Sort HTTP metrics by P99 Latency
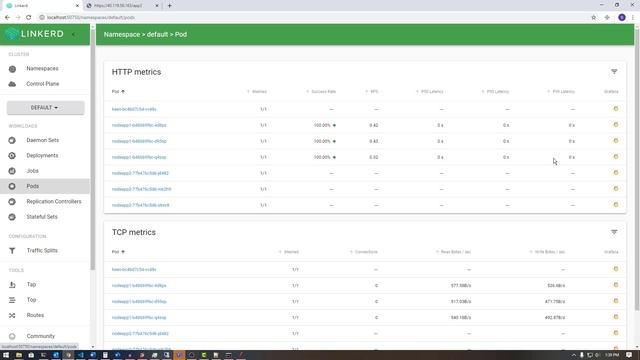The width and height of the screenshot is (640, 360). [x=561, y=92]
